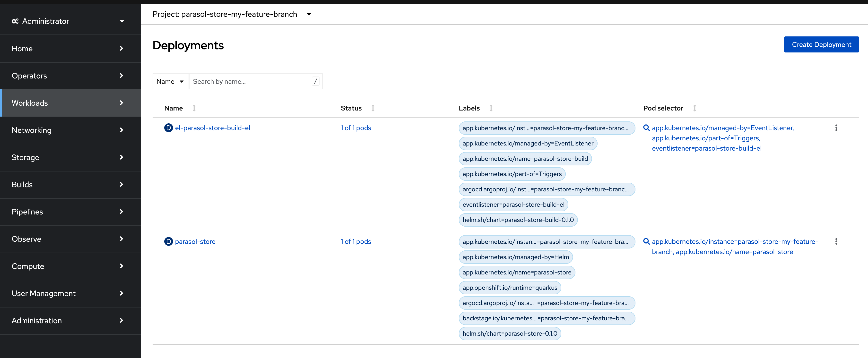Open the parasol-store deployment link

[x=195, y=241]
